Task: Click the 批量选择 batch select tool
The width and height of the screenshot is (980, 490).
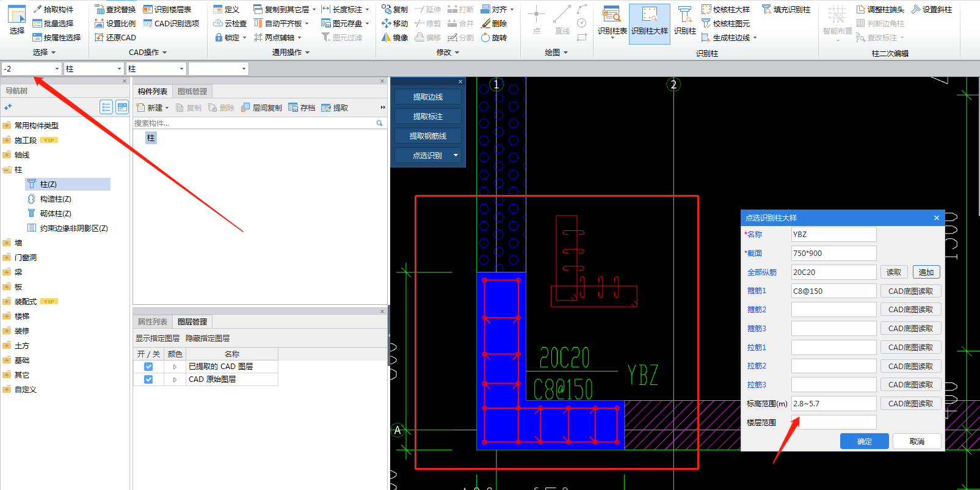Action: tap(53, 23)
